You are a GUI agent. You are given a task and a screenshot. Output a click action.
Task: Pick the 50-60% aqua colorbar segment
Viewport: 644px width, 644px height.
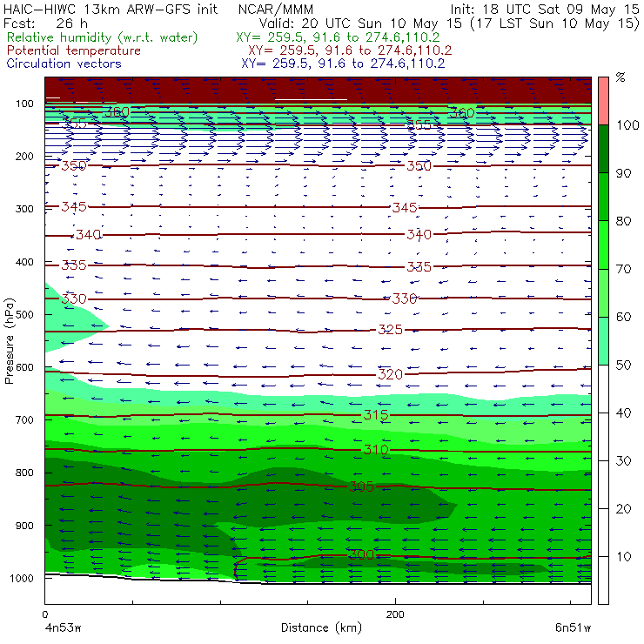(603, 341)
